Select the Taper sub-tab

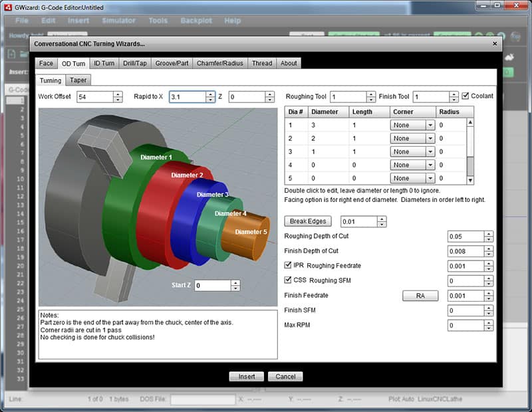[78, 79]
